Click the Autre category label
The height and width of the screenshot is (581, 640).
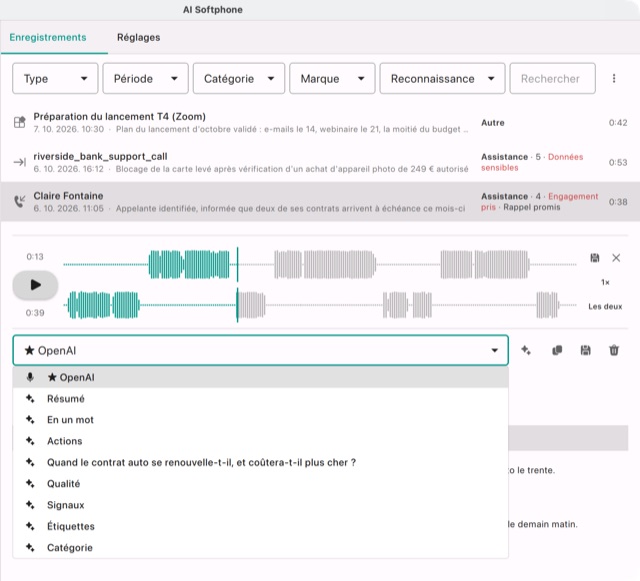(x=493, y=122)
